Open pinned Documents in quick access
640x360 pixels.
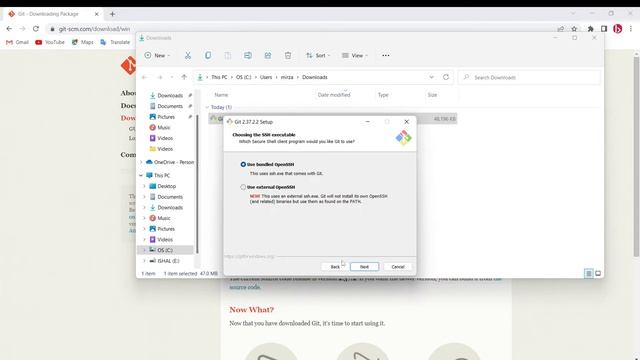tap(170, 106)
